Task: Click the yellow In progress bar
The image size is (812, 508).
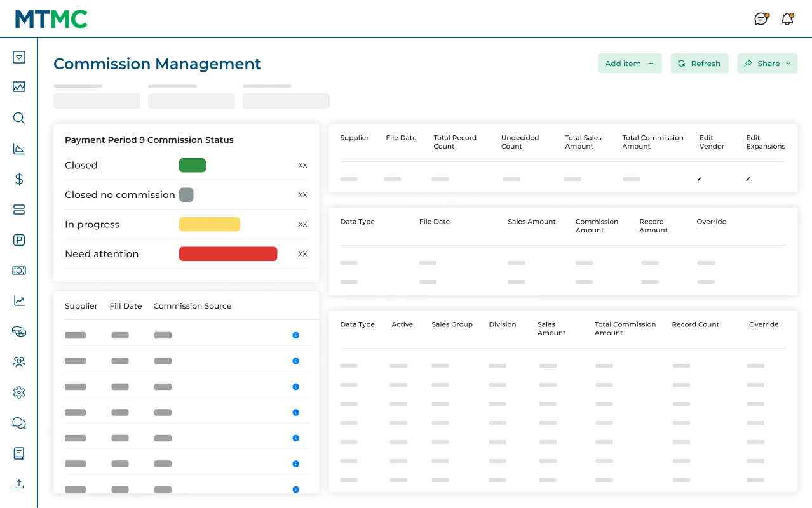Action: click(210, 224)
